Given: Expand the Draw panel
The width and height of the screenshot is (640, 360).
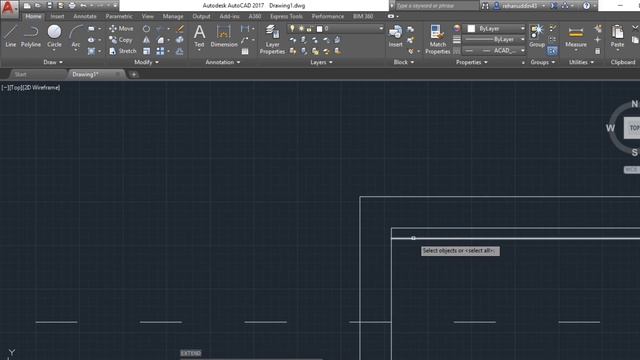Looking at the screenshot, I should tap(53, 62).
